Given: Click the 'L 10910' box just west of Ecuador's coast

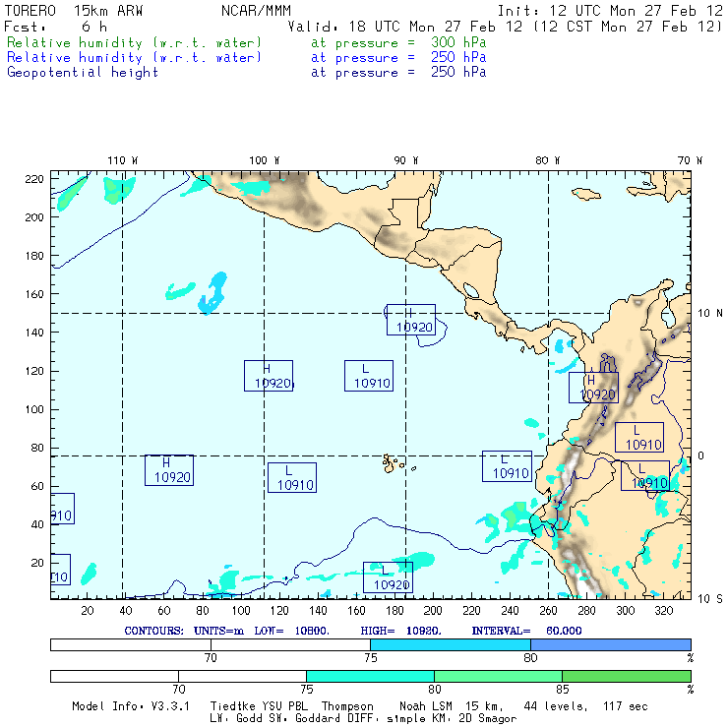Looking at the screenshot, I should [x=507, y=466].
